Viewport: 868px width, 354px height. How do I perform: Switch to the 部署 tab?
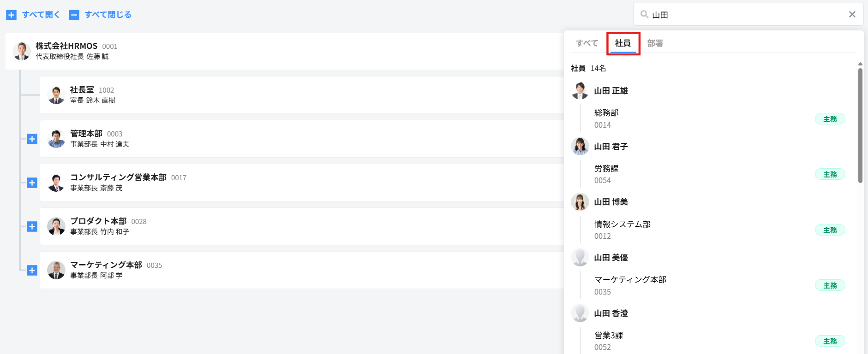655,43
